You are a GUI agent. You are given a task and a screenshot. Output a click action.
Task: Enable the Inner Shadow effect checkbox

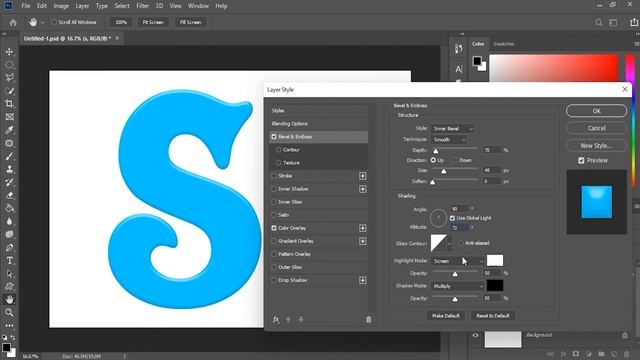(274, 189)
